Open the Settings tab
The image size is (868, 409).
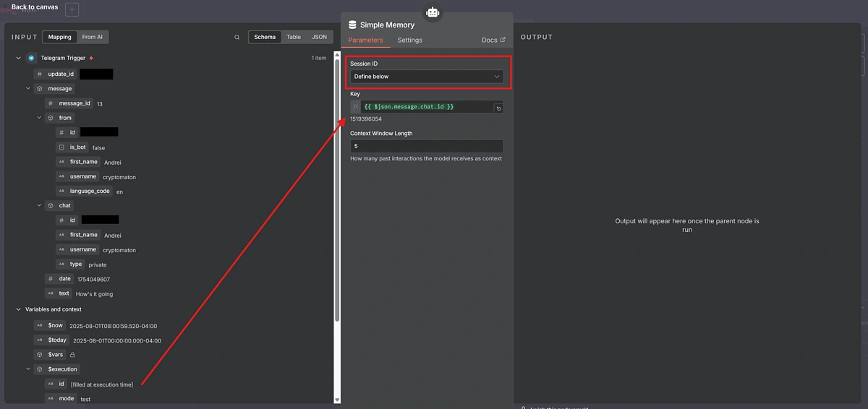pyautogui.click(x=409, y=40)
